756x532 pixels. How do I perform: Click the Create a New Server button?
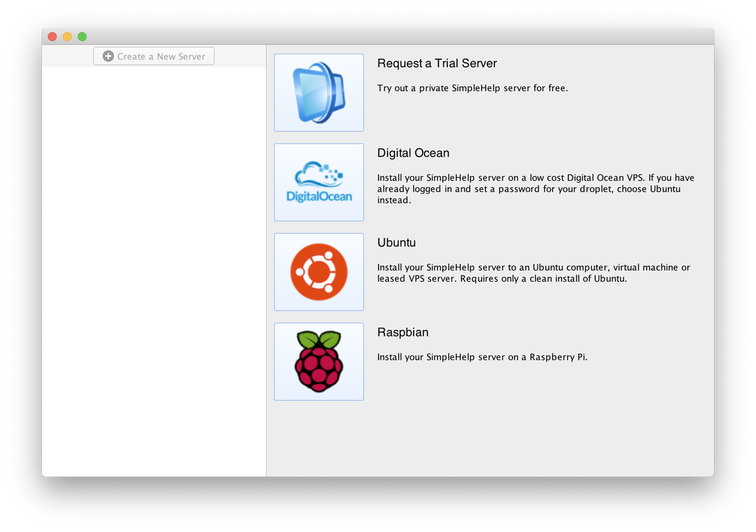(x=154, y=56)
